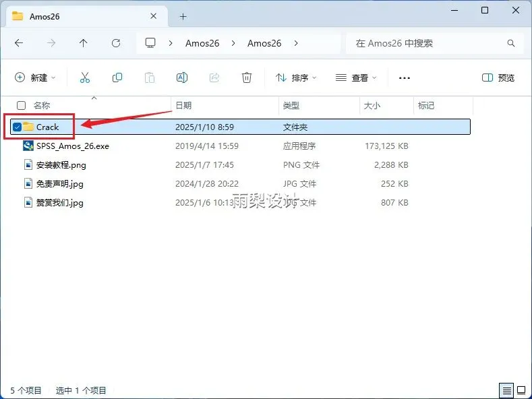532x399 pixels.
Task: Click the 安装教程.png file icon
Action: tap(28, 165)
